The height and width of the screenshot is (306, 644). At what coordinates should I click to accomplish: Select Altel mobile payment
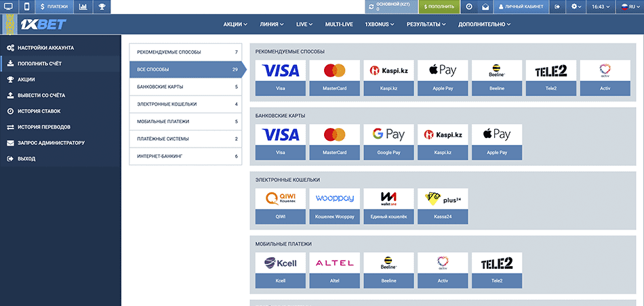click(335, 270)
